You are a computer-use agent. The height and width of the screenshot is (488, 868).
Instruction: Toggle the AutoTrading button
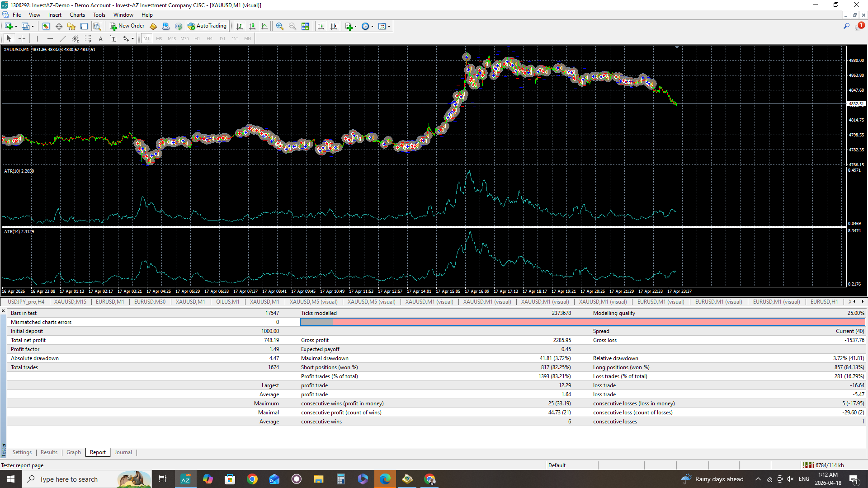[207, 26]
